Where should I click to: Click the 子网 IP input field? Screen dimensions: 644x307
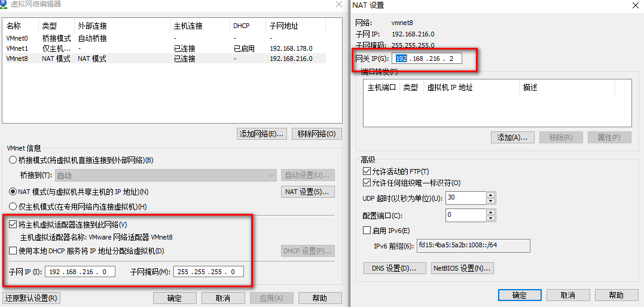pos(79,272)
